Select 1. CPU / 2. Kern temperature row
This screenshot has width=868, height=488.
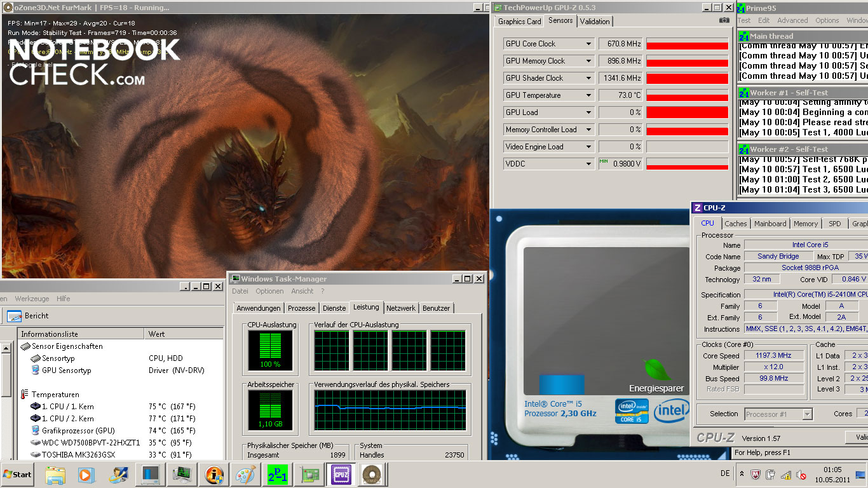pos(121,418)
